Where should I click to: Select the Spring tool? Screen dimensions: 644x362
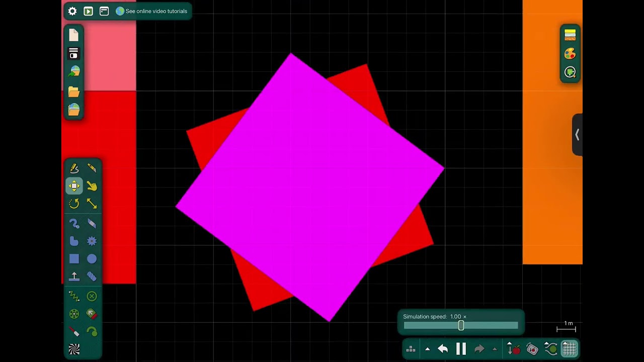tap(74, 296)
